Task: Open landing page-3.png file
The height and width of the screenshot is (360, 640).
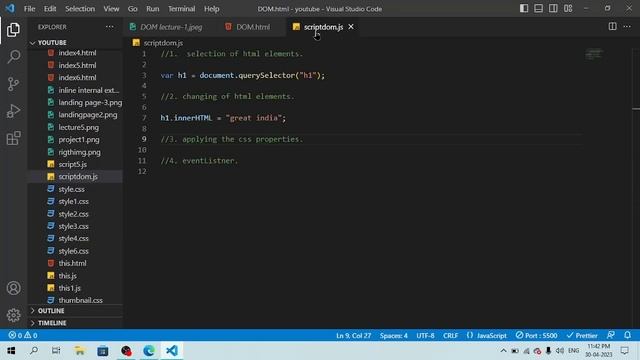Action: [x=90, y=102]
